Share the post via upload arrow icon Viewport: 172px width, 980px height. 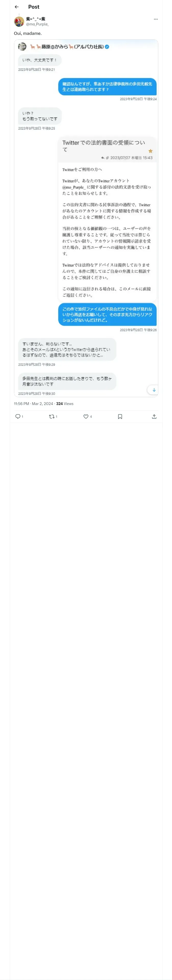[154, 416]
